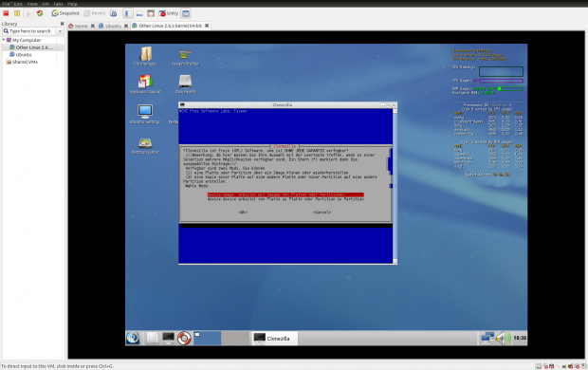
Task: Launch terminal from guest taskbar monitor icon
Action: click(168, 338)
